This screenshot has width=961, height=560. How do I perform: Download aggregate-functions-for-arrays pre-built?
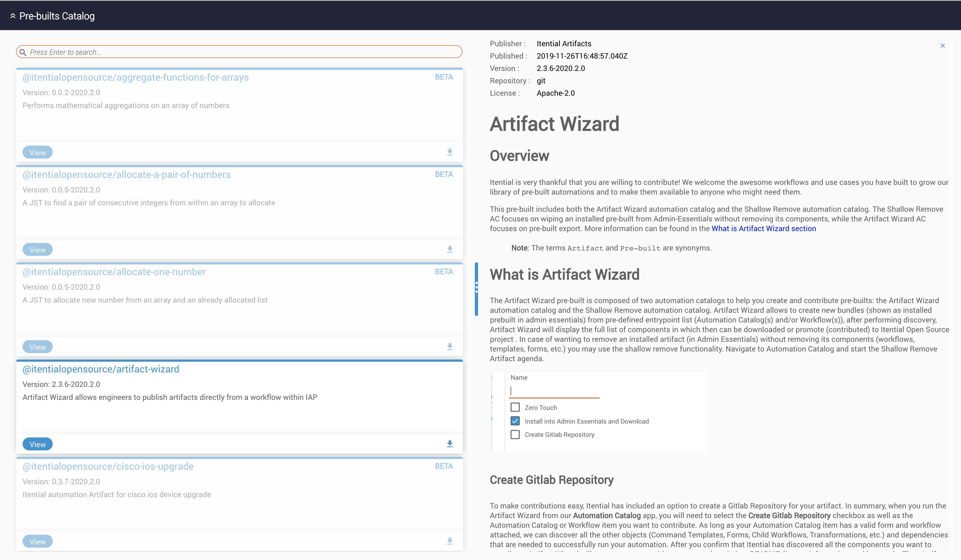[x=450, y=152]
